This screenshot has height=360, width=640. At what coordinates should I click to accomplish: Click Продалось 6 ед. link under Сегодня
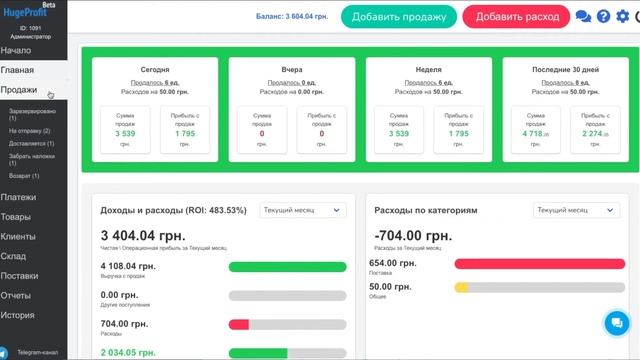click(x=155, y=82)
